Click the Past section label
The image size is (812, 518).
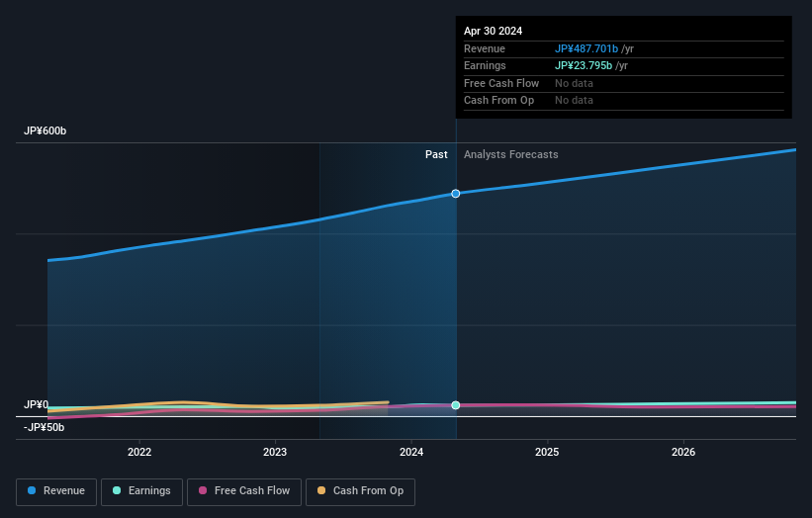(x=436, y=154)
